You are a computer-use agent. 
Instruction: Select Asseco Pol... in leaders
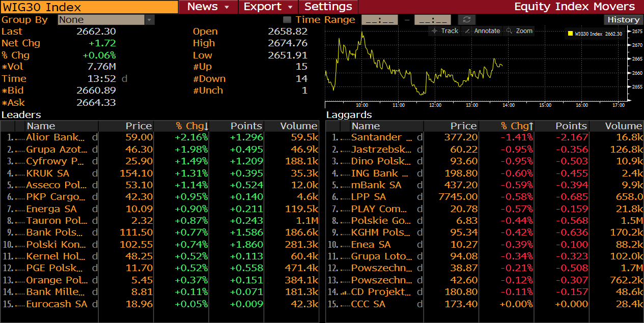[x=160, y=185]
